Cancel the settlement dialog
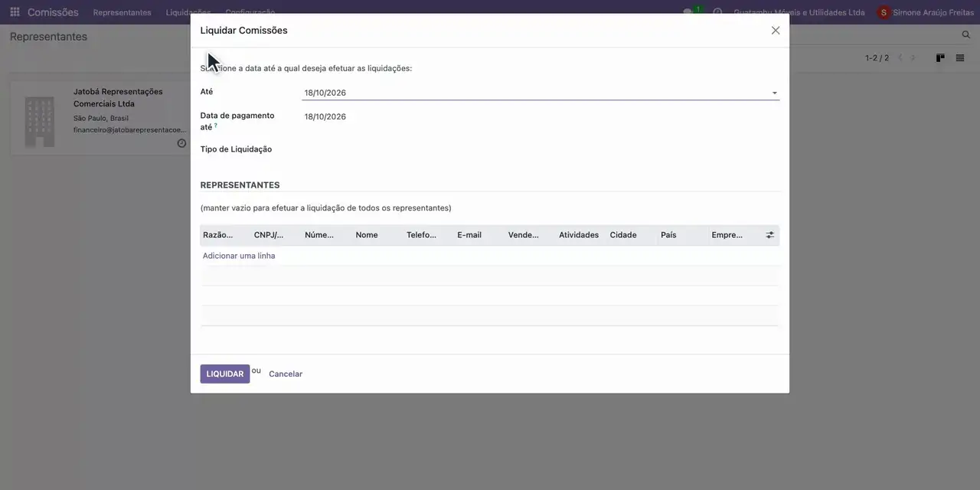 tap(286, 374)
